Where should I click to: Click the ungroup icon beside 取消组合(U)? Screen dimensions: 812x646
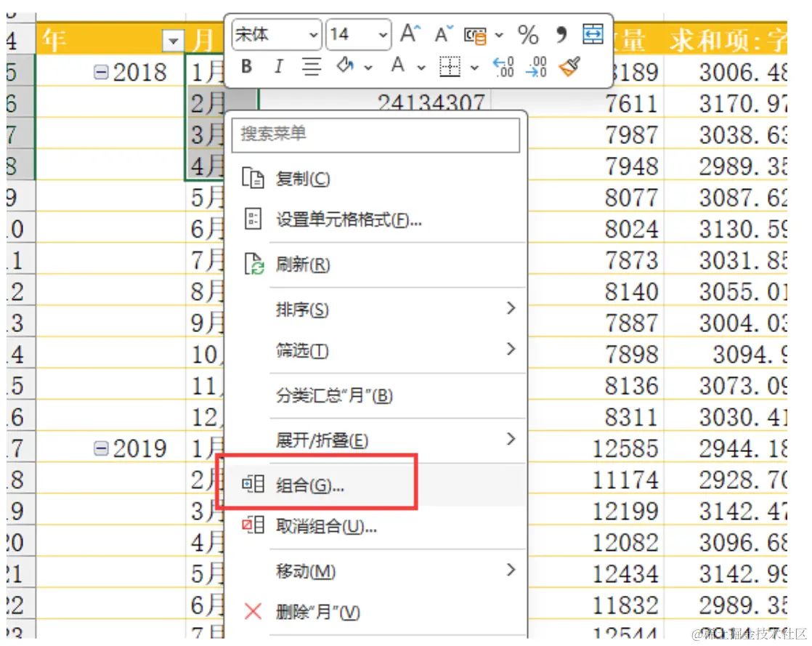tap(253, 525)
